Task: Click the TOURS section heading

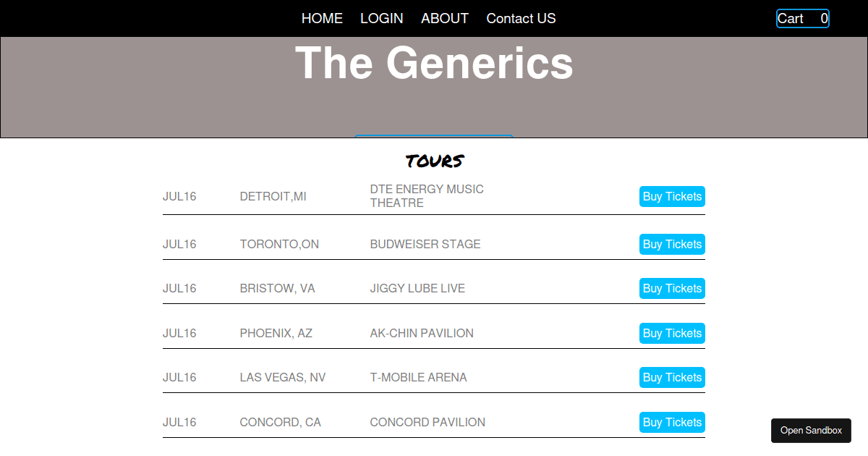Action: 434,161
